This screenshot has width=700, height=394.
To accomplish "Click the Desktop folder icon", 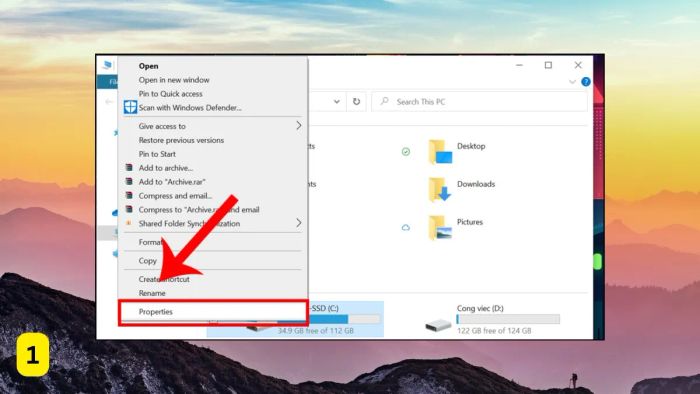I will coord(440,152).
